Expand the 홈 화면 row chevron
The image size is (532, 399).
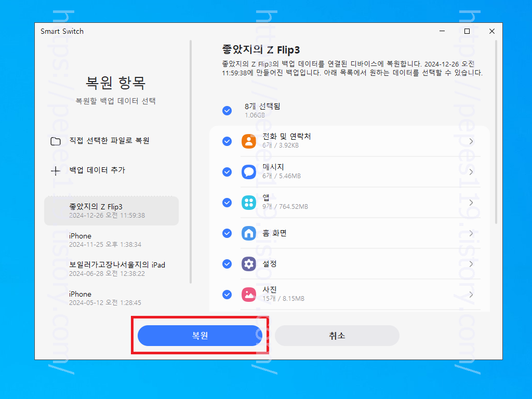pyautogui.click(x=471, y=233)
